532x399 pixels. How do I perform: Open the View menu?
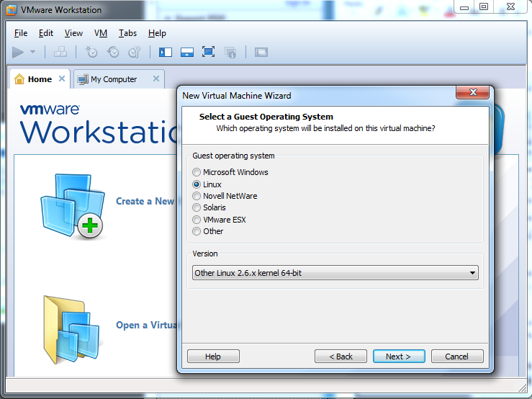click(x=73, y=33)
